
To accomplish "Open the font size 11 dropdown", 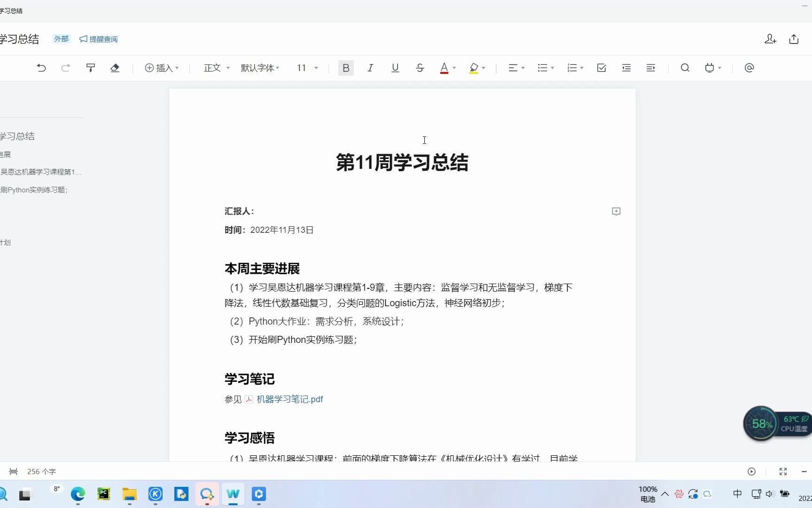I will tap(307, 68).
